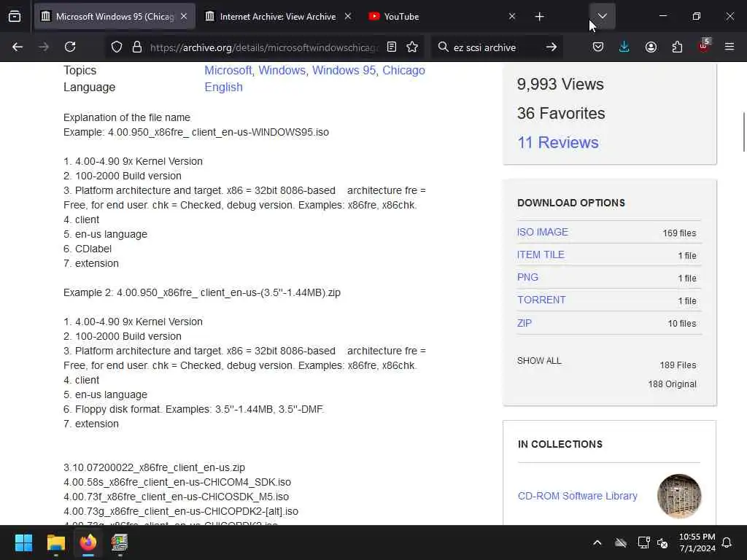The height and width of the screenshot is (560, 747).
Task: View site security padlock info
Action: point(137,47)
